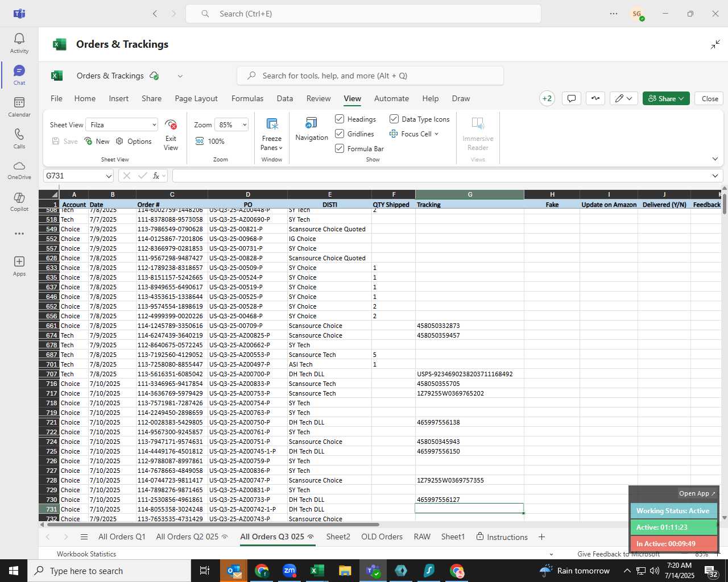Open Activity in Teams sidebar
Screen dimensions: 728x582
tap(19, 43)
